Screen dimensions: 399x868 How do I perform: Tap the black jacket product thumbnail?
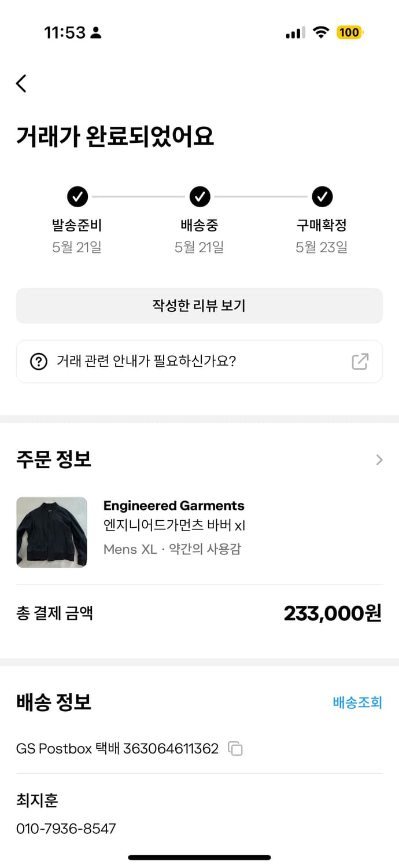51,532
